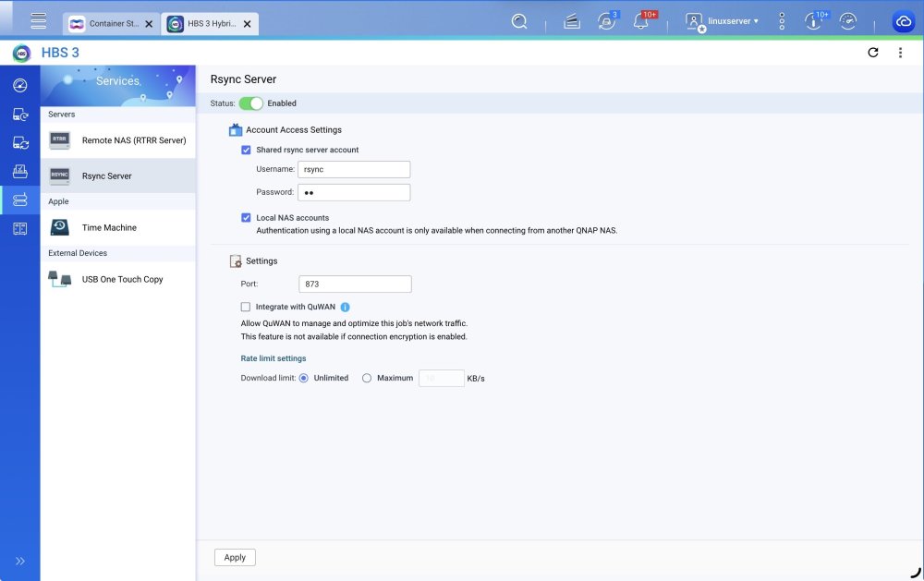Image resolution: width=924 pixels, height=581 pixels.
Task: Select Time Machine service
Action: [118, 227]
